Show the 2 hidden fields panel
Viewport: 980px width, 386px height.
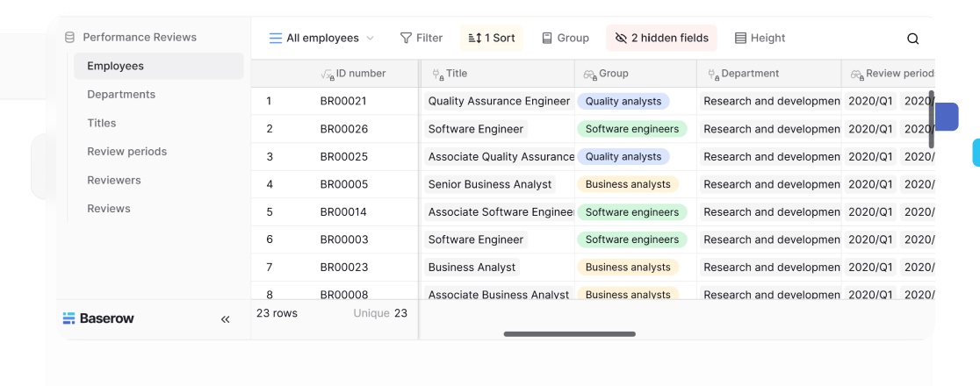tap(661, 38)
